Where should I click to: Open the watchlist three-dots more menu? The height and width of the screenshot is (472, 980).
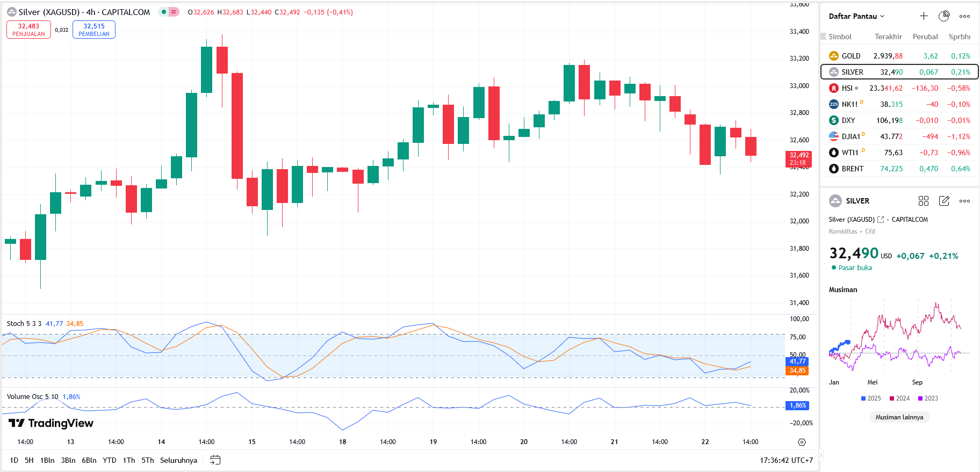[x=965, y=16]
